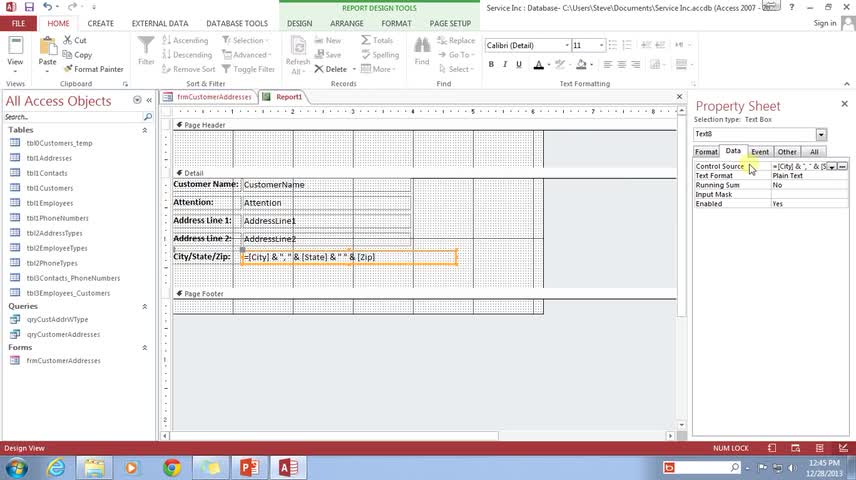Image resolution: width=856 pixels, height=480 pixels.
Task: Open the All tab in Property Sheet
Action: click(x=814, y=152)
